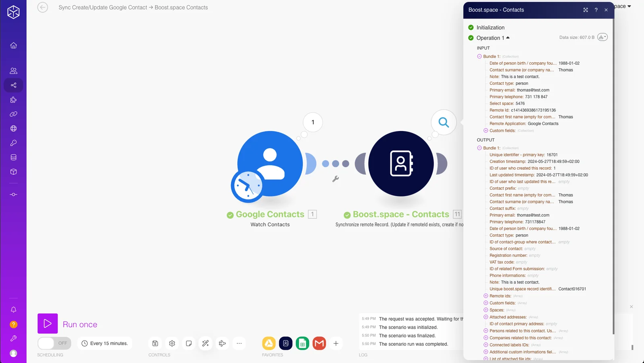
Task: Open Data structures cube sidebar icon
Action: click(x=13, y=172)
